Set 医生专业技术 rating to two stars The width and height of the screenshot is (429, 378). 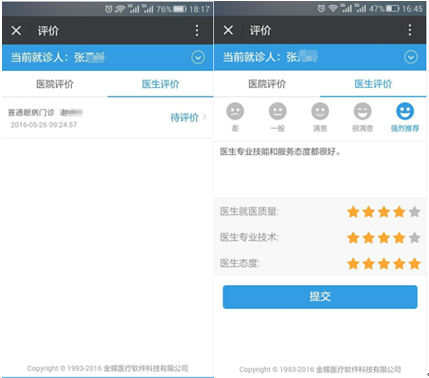point(368,238)
